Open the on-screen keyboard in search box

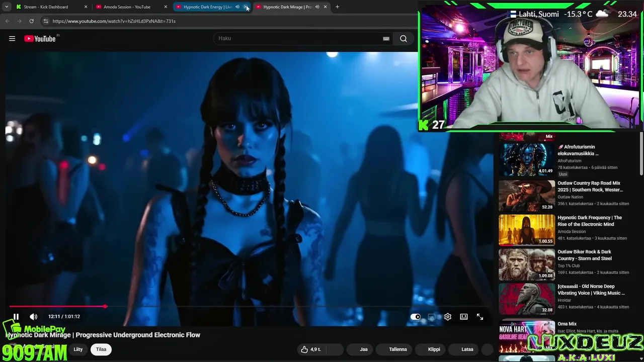(x=386, y=39)
